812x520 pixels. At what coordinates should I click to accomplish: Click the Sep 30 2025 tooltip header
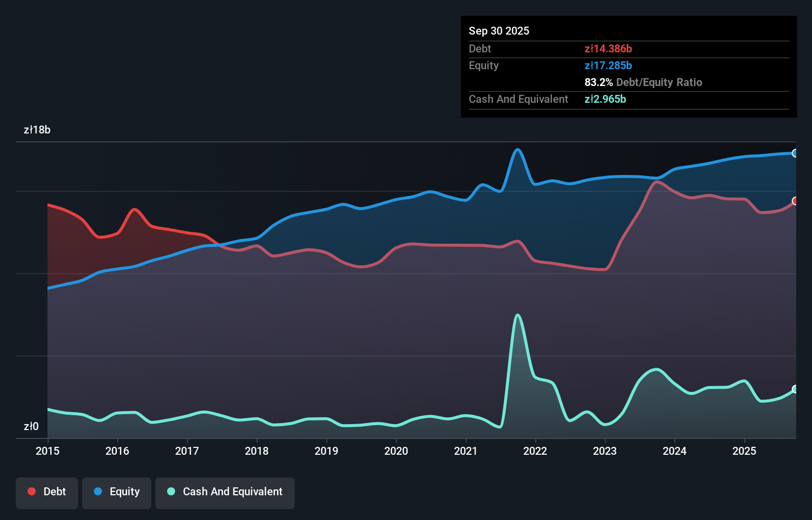(499, 31)
